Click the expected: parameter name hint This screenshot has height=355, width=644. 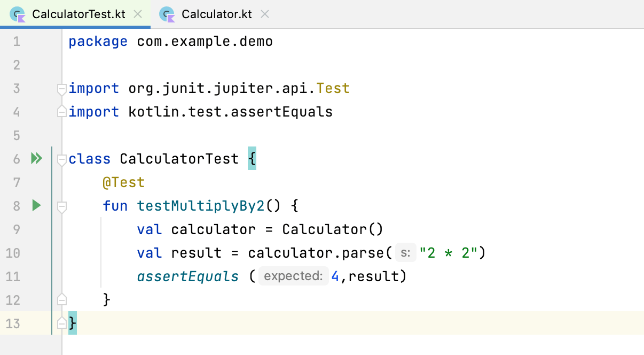(293, 276)
